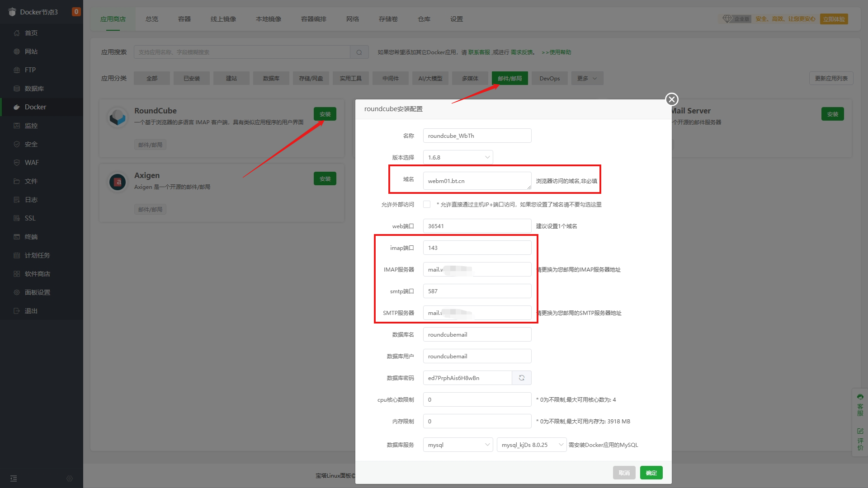Click the 退出 logout icon in sidebar

[x=17, y=311]
